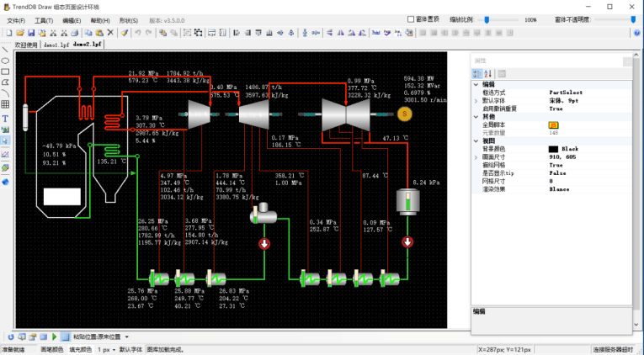This screenshot has height=355, width=644.
Task: Select the text tool
Action: (5, 119)
